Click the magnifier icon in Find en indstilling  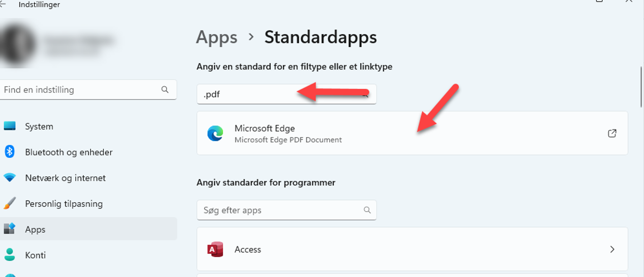click(165, 90)
